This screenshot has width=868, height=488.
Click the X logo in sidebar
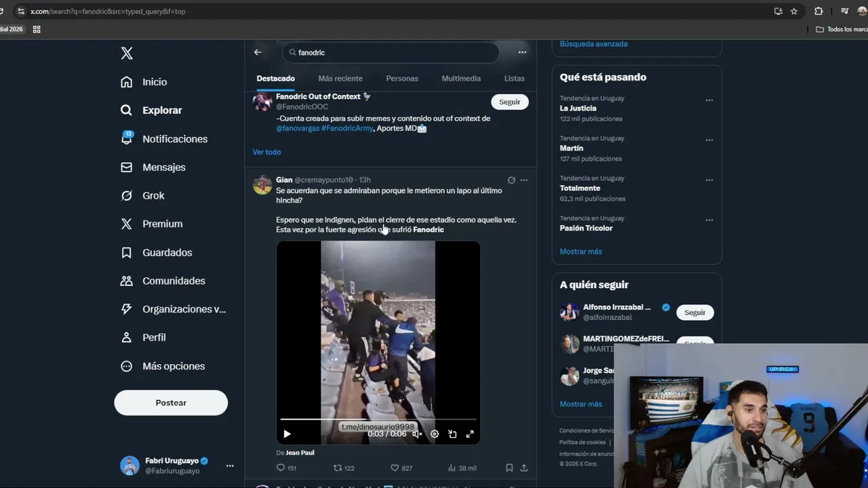127,54
